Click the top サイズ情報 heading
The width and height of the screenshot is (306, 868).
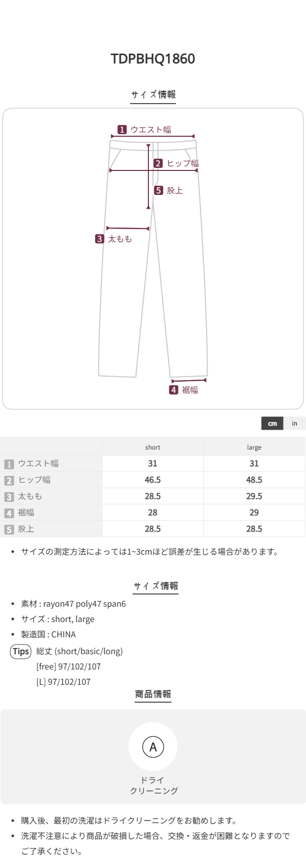pyautogui.click(x=153, y=94)
